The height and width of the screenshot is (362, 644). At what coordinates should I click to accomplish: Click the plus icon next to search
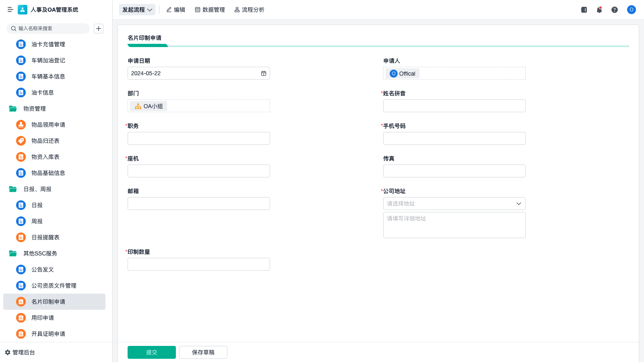pyautogui.click(x=99, y=29)
